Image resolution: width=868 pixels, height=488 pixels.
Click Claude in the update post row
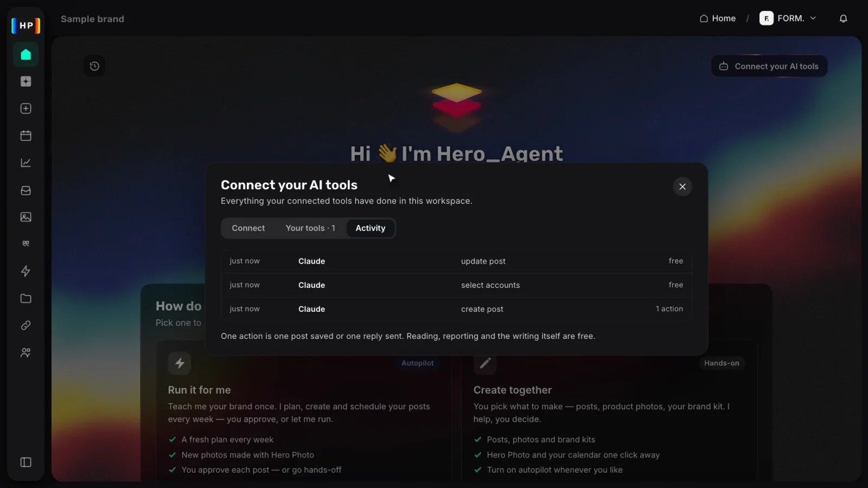point(311,261)
